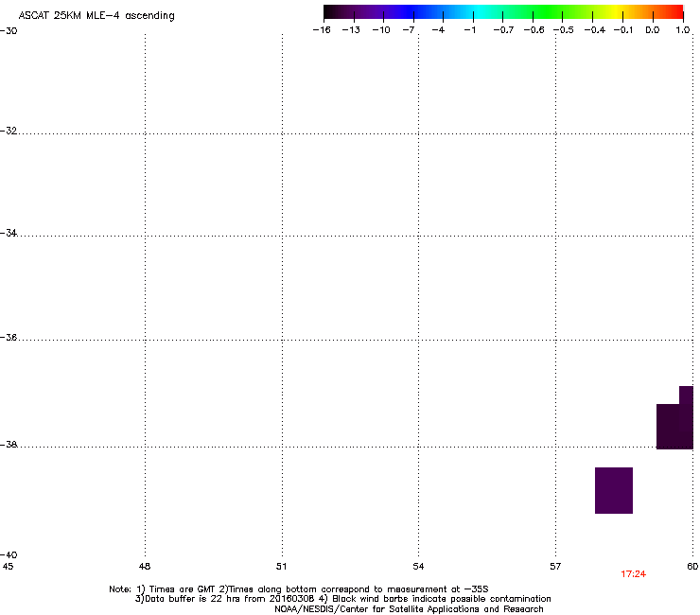700x615 pixels.
Task: Click latitude axis label -34
Action: [9, 233]
